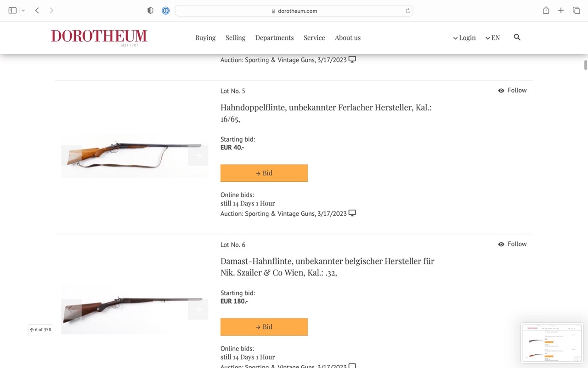Open the EN language dropdown
Screen dimensions: 588x368
(492, 38)
